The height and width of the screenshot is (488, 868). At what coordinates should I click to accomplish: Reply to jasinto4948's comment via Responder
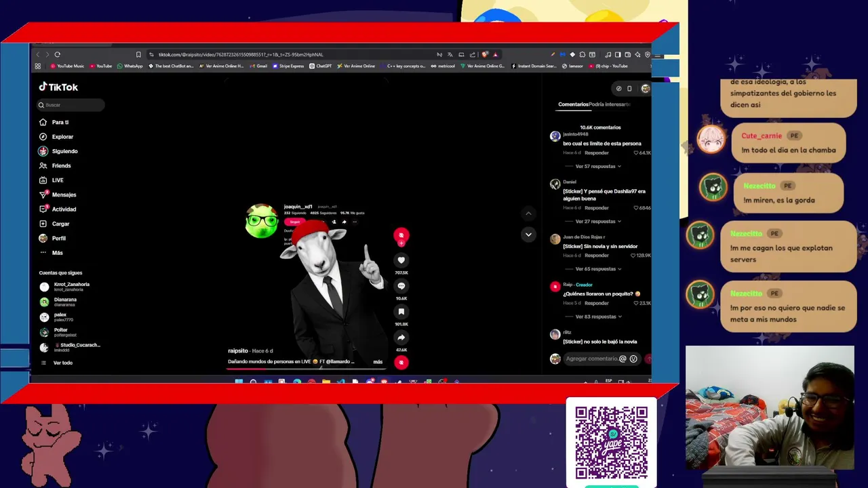(x=597, y=153)
